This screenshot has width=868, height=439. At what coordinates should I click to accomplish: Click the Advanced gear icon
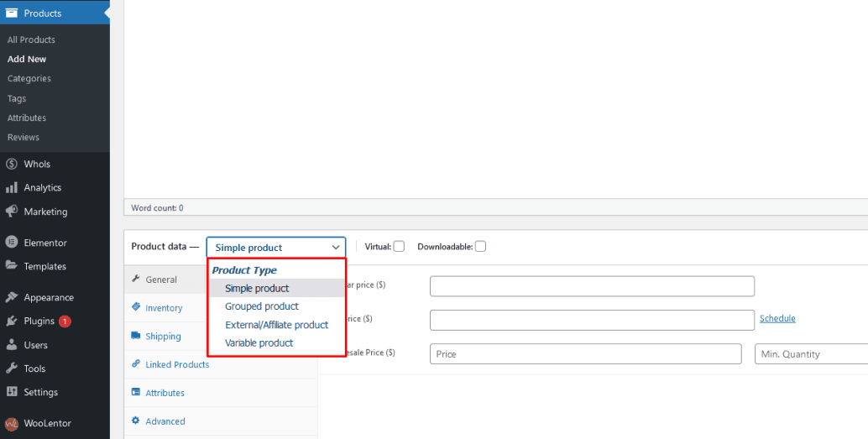pos(136,421)
